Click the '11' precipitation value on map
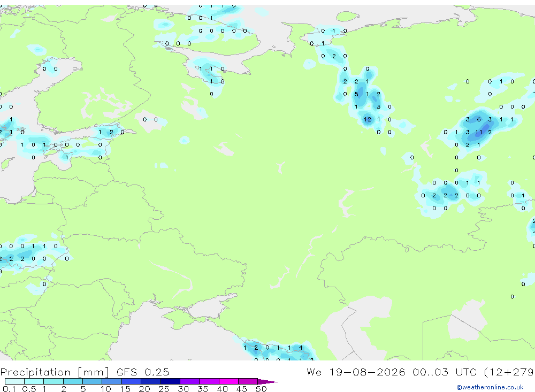Viewport: 535px width, 392px height. (x=479, y=133)
